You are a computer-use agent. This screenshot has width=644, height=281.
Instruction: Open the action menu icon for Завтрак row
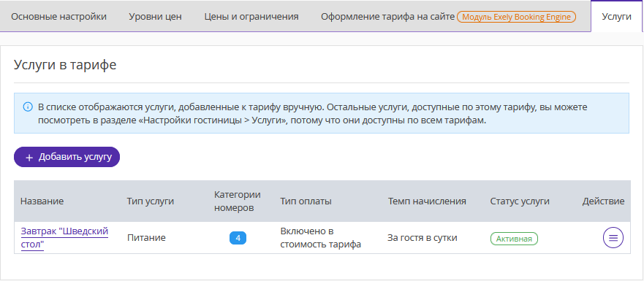613,238
